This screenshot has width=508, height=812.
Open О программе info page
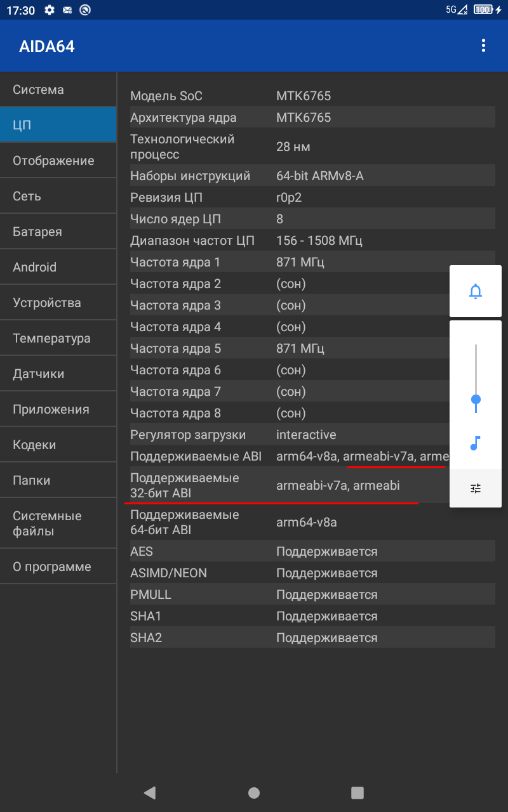[x=58, y=567]
